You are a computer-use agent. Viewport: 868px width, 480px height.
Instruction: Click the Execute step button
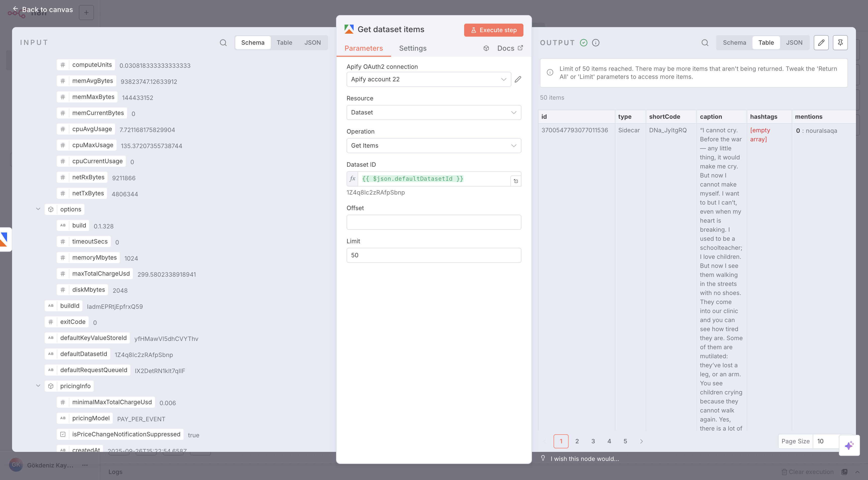[493, 30]
